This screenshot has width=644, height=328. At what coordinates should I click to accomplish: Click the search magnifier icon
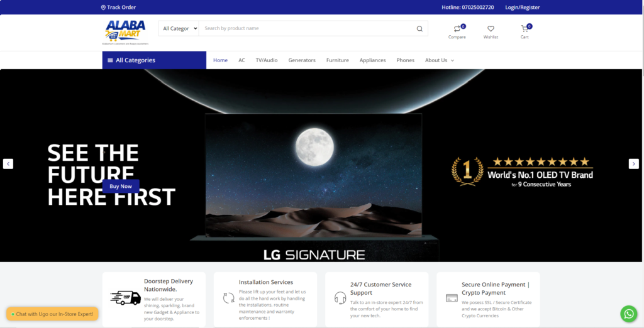coord(419,29)
